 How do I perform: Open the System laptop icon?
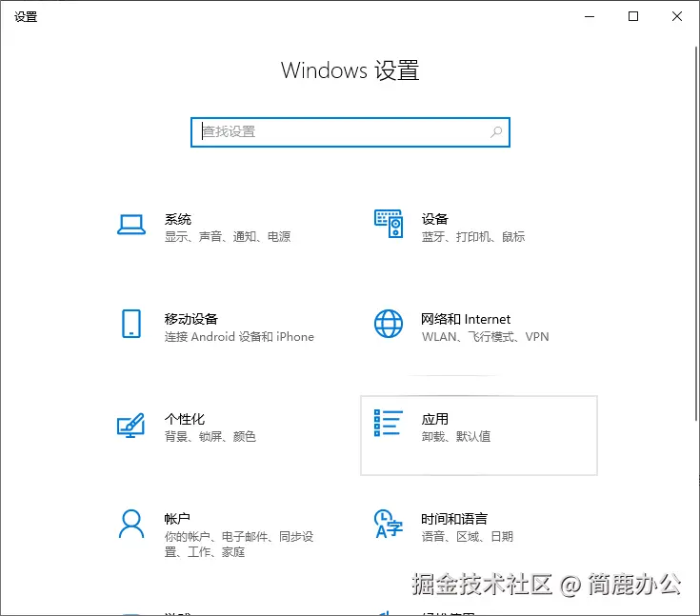point(131,225)
